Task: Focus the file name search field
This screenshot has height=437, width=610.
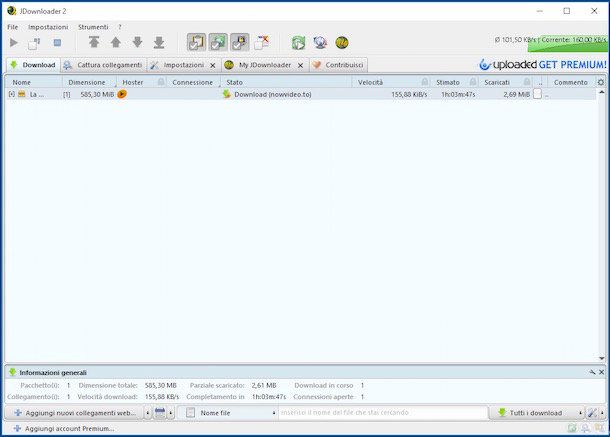Action: (x=383, y=412)
